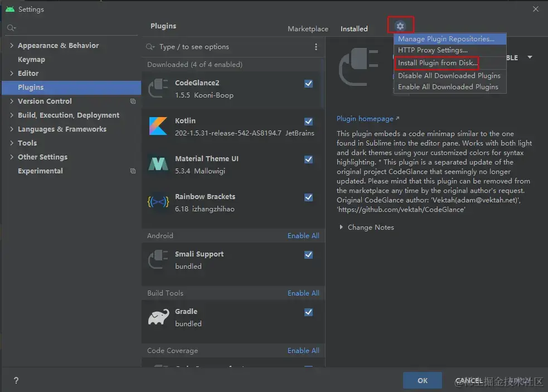Click the Kotlin plugin logo
Viewport: 548px width, 392px height.
click(158, 126)
